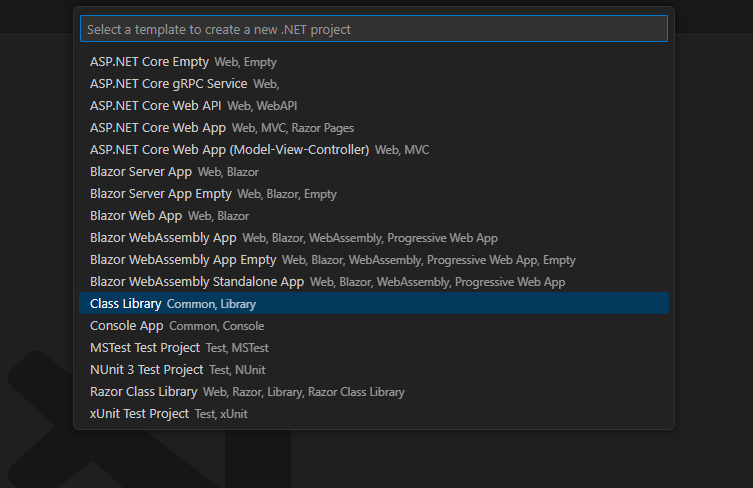Select the NUnit 3 Test Project template
This screenshot has height=488, width=753.
[374, 369]
